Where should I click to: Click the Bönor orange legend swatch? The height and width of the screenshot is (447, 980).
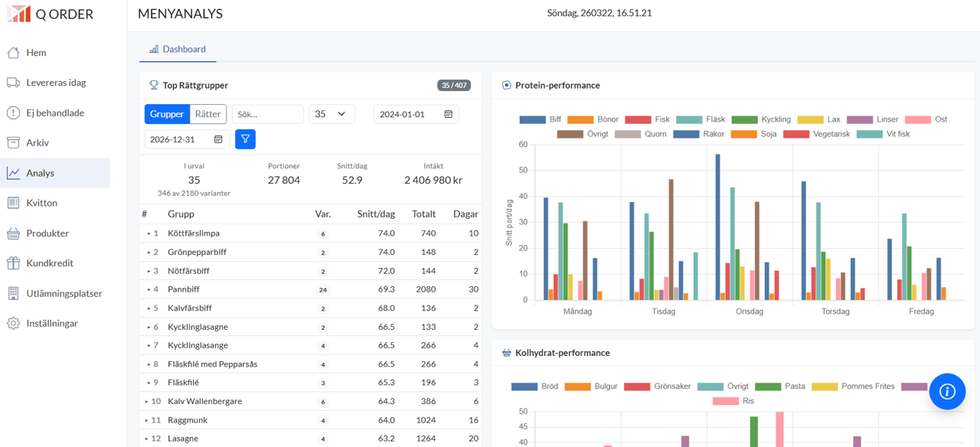point(580,119)
